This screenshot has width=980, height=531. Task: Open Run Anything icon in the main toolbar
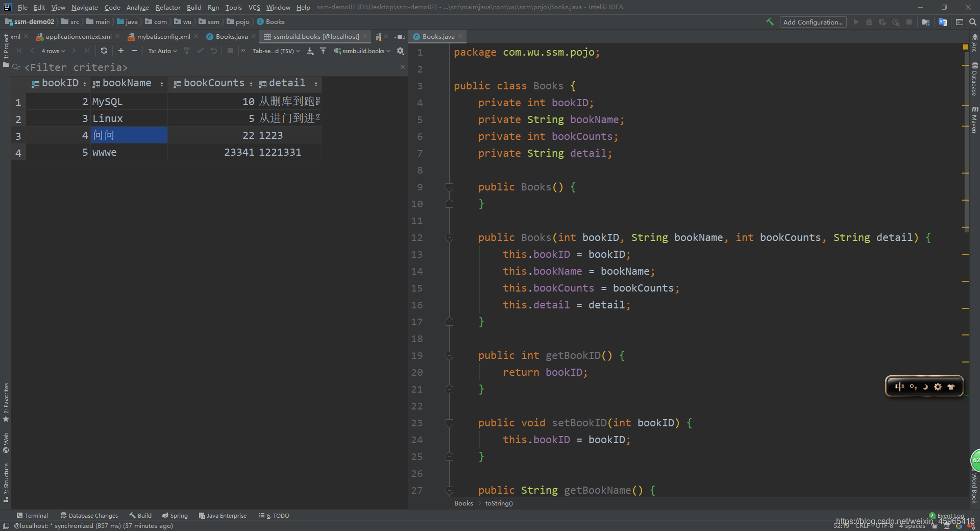[960, 22]
